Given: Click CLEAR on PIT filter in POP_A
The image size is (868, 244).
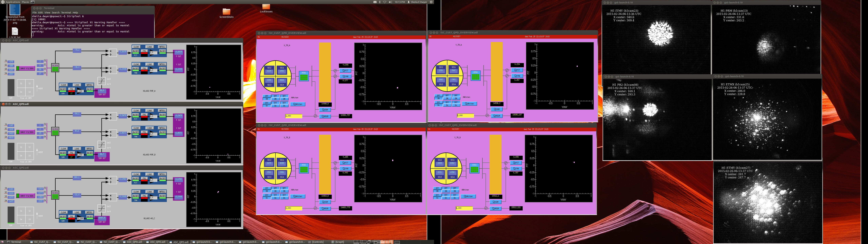Looking at the screenshot, I should point(136,47).
